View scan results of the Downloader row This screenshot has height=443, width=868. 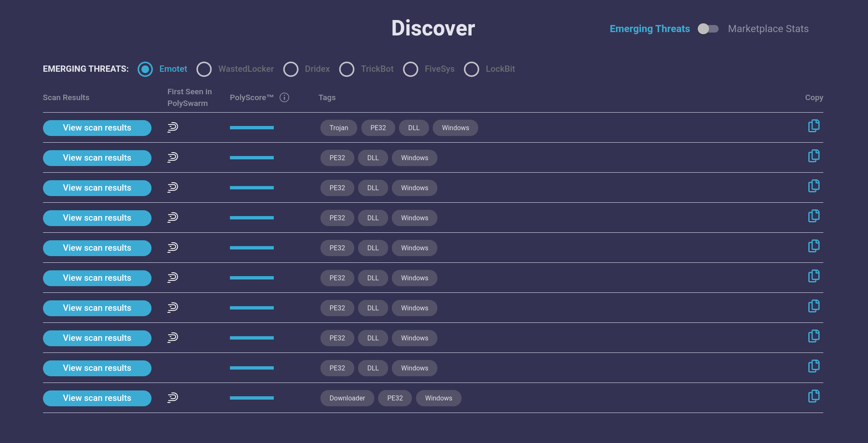pos(97,398)
